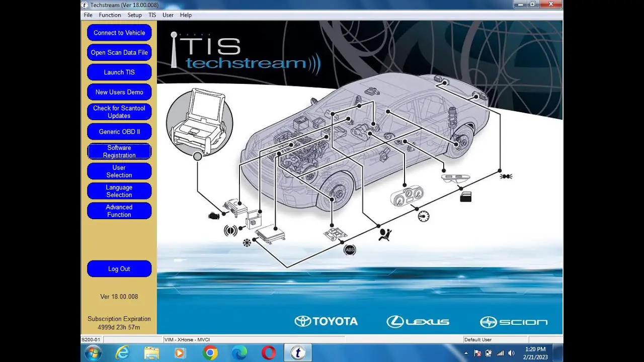644x362 pixels.
Task: Open the TIS menu
Action: point(152,15)
